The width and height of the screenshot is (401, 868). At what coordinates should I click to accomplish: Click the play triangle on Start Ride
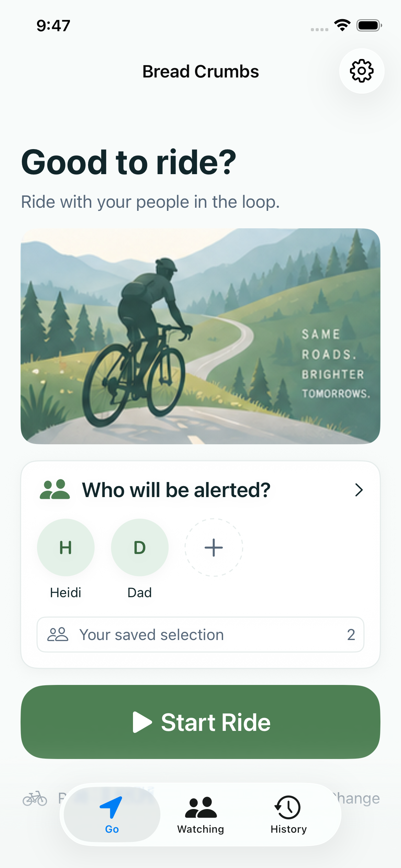[142, 722]
